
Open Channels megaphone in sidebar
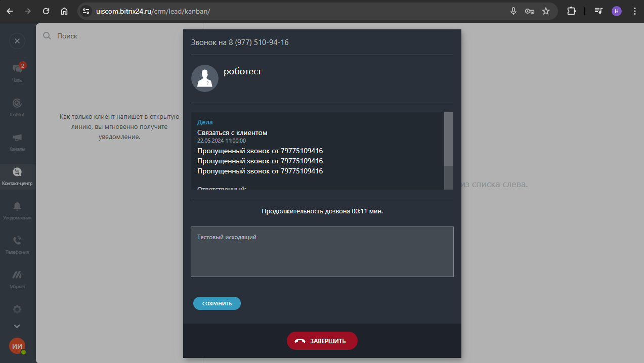[17, 142]
